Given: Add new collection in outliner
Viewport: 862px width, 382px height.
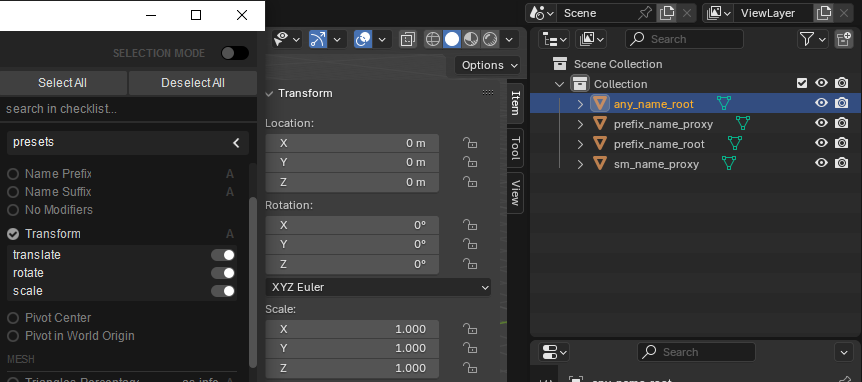Looking at the screenshot, I should pos(843,39).
